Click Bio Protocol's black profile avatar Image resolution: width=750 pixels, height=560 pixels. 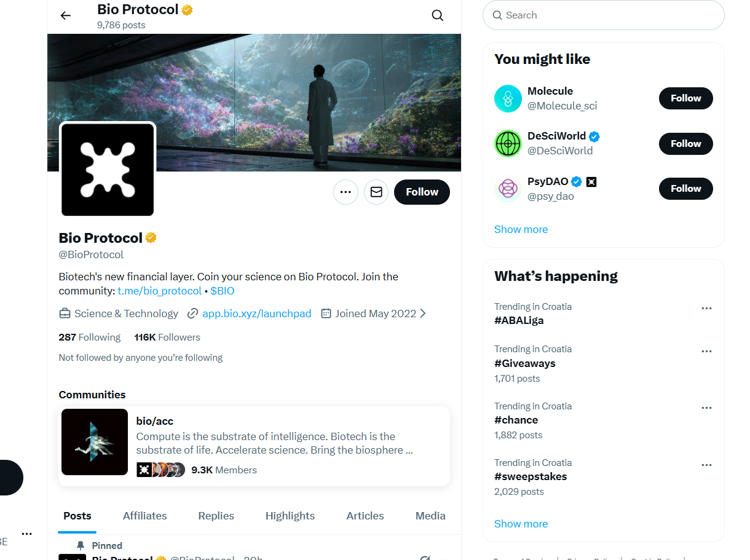point(108,169)
